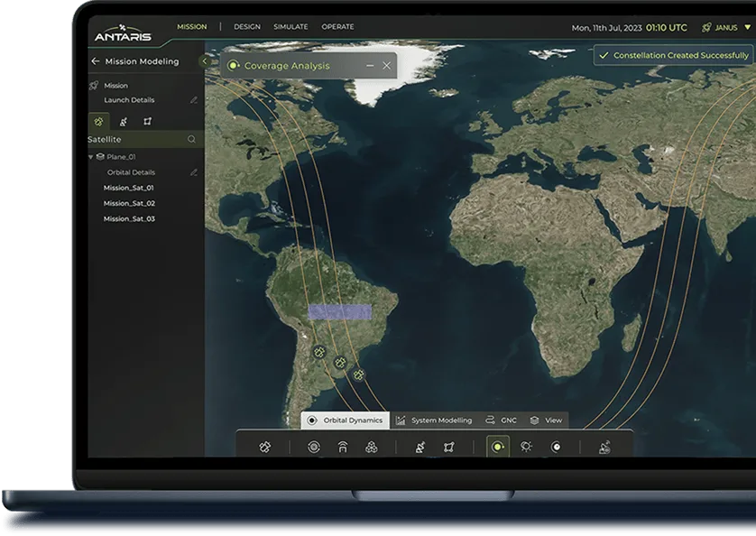Click the date and UTC time display
The width and height of the screenshot is (756, 536).
(629, 28)
